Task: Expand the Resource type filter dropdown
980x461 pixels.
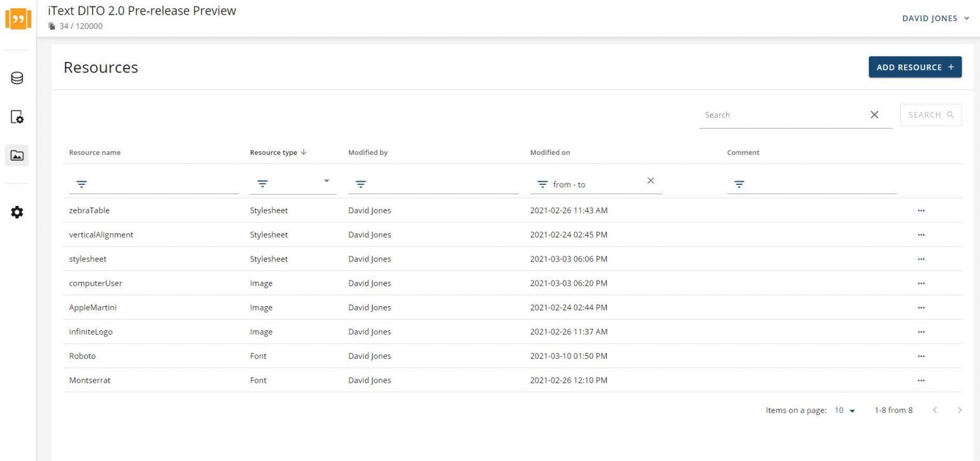Action: (x=326, y=181)
